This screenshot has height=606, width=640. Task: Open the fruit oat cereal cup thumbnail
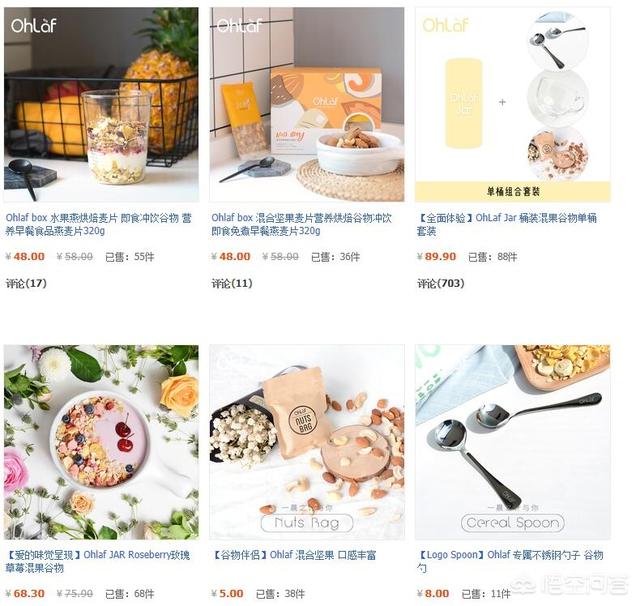tap(101, 104)
